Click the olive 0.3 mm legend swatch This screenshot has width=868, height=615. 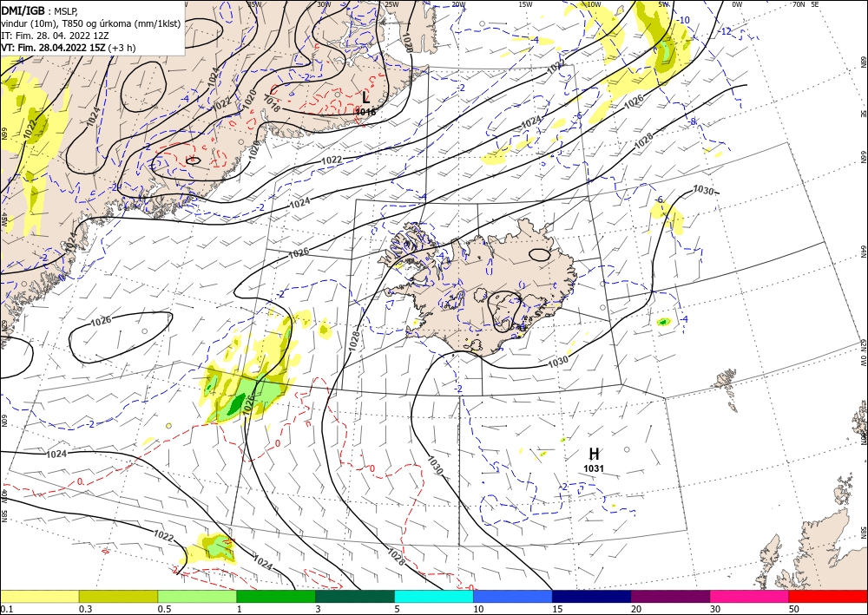pyautogui.click(x=118, y=596)
